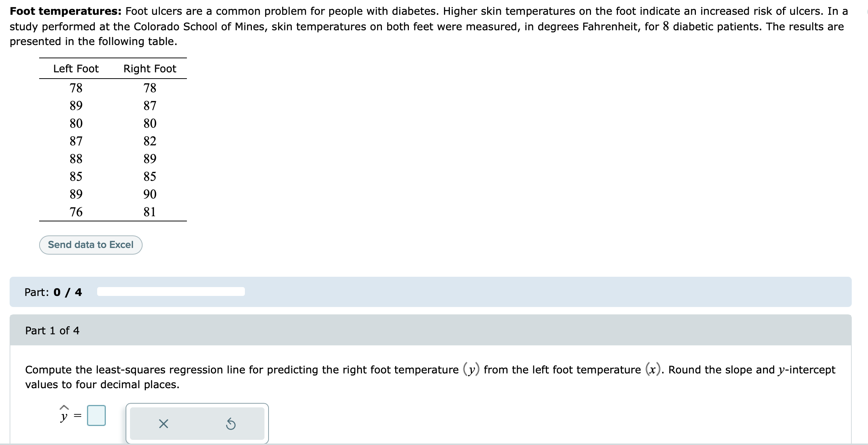Select the Send data to Excel icon button
The image size is (868, 445).
90,245
